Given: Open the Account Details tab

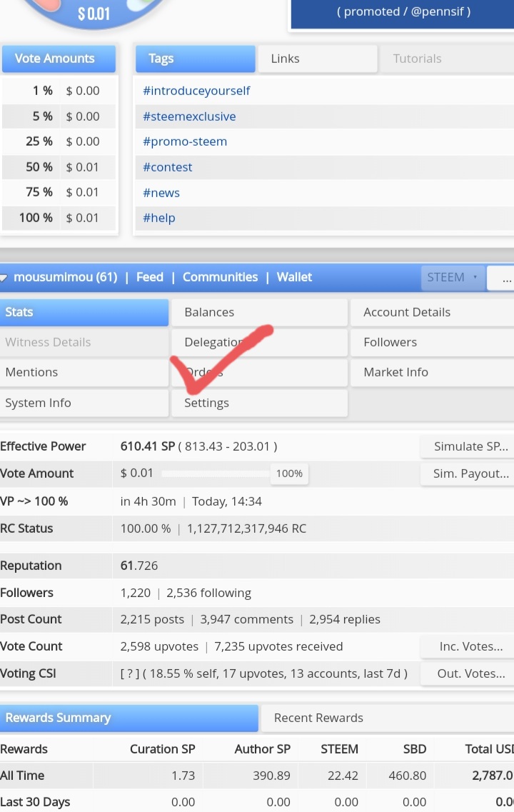Looking at the screenshot, I should click(x=432, y=312).
